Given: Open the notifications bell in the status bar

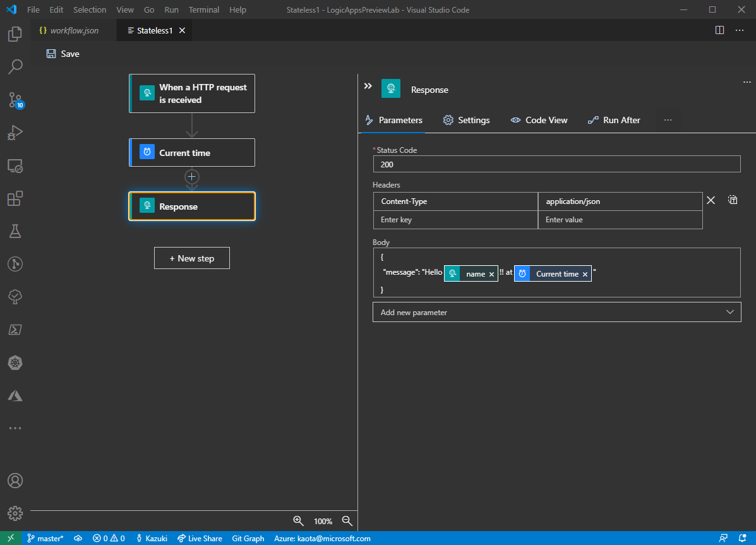Looking at the screenshot, I should 743,538.
